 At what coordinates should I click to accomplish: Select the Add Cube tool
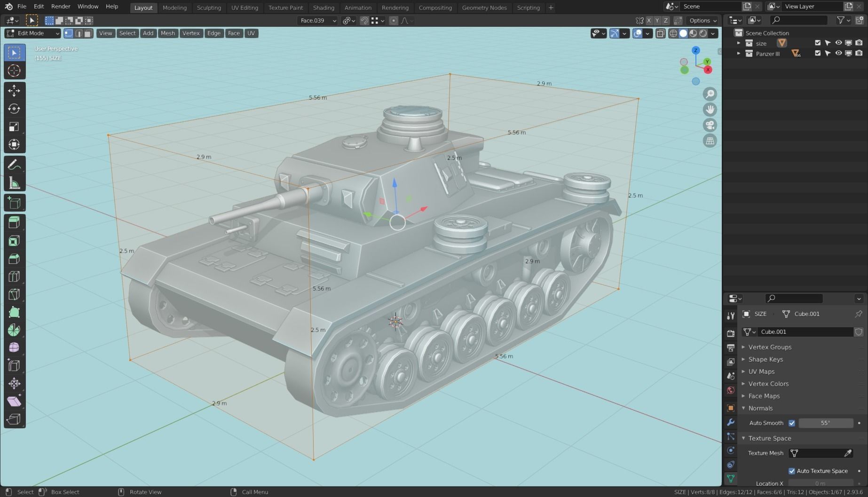click(14, 203)
